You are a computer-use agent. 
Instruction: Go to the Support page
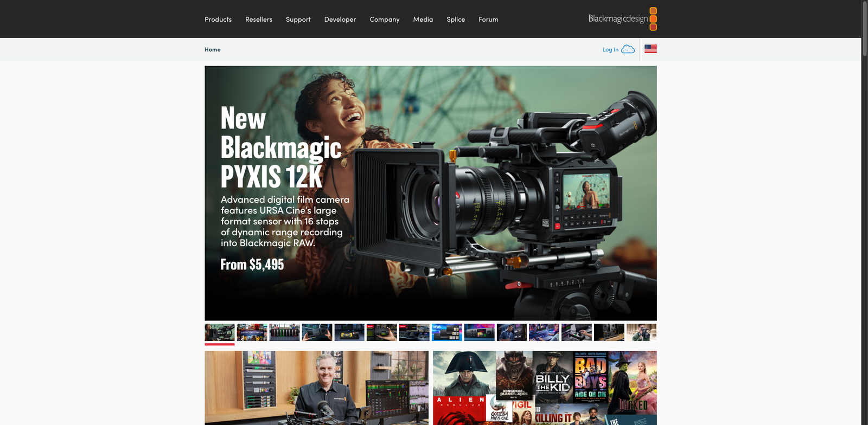[298, 20]
